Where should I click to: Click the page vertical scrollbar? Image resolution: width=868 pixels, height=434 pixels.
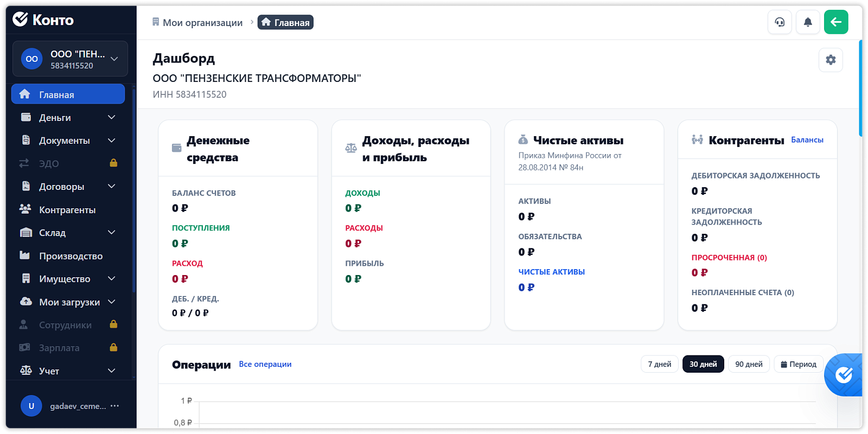point(860,88)
